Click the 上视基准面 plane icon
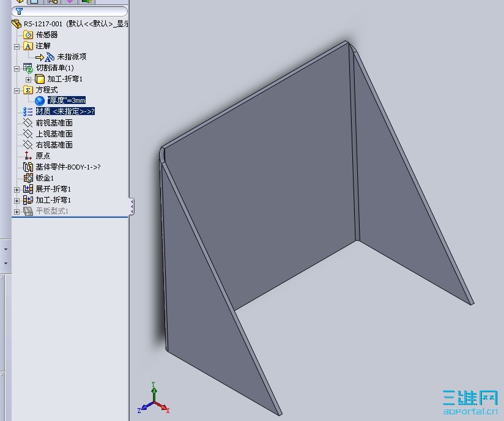 point(28,134)
